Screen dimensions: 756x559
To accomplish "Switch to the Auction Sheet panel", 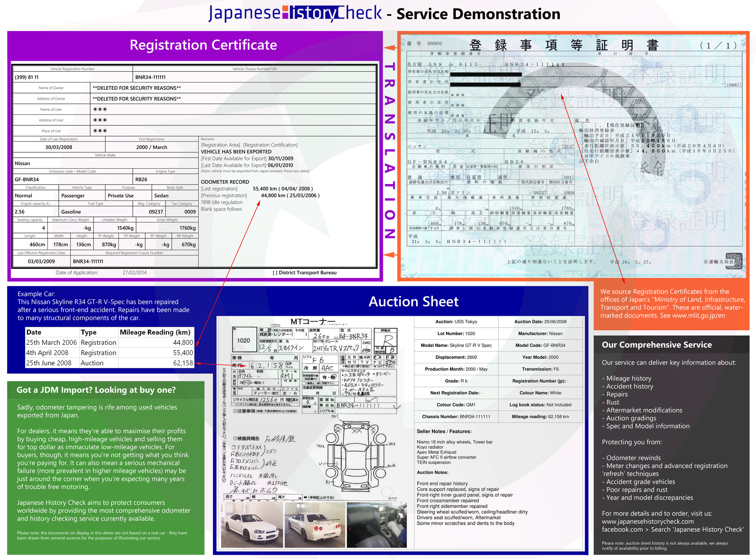I will 413,301.
